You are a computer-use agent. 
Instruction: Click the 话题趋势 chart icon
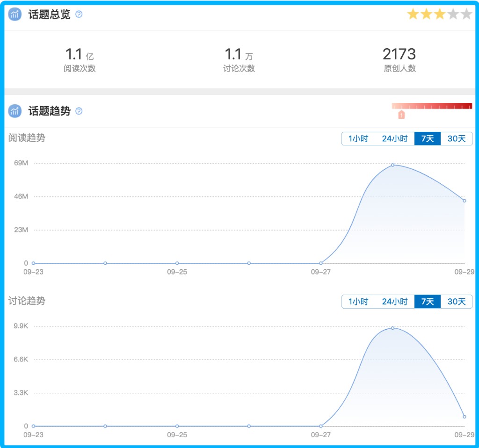click(x=15, y=111)
